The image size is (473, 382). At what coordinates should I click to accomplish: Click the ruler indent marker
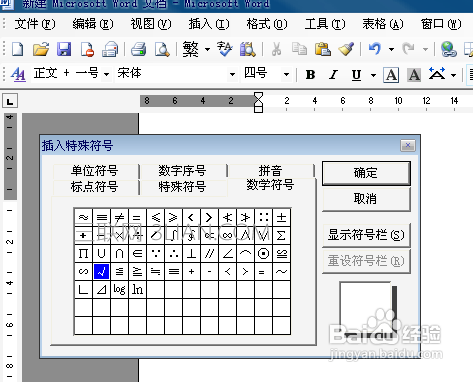click(258, 102)
